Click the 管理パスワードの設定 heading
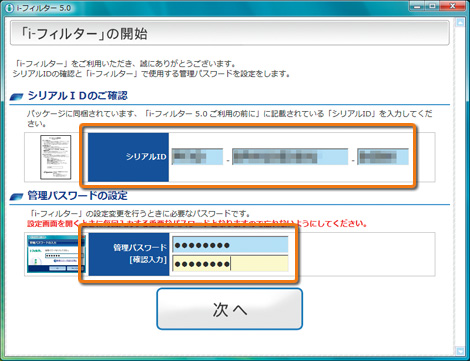The width and height of the screenshot is (470, 361). [77, 195]
